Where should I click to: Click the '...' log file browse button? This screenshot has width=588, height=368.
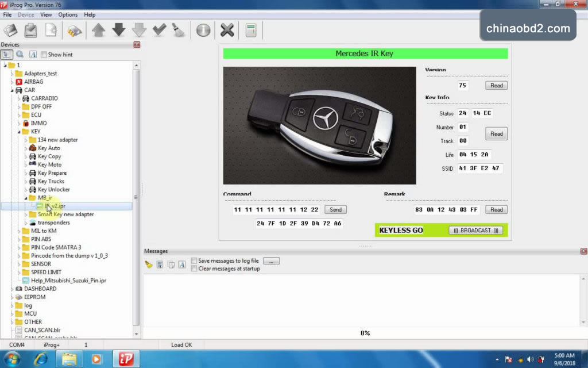click(x=271, y=260)
